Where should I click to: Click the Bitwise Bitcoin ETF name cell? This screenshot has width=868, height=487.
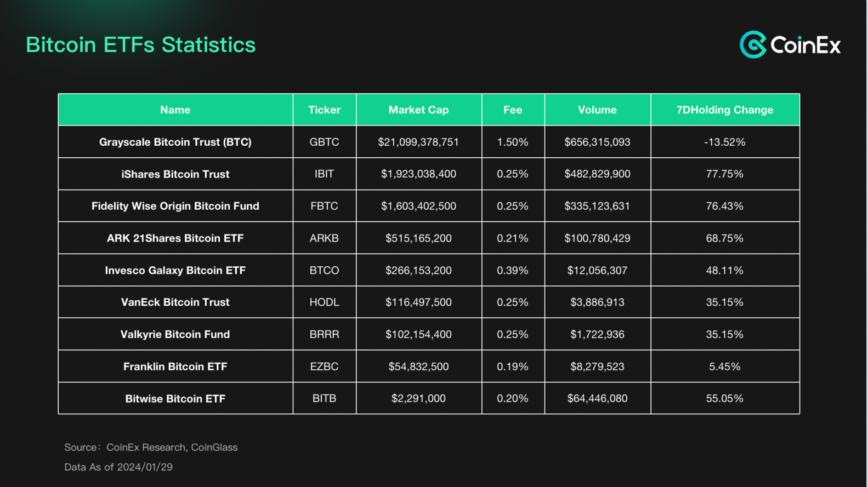point(175,399)
